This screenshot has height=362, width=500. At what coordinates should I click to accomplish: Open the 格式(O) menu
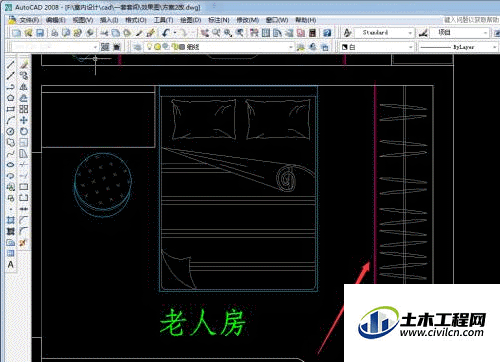[136, 20]
